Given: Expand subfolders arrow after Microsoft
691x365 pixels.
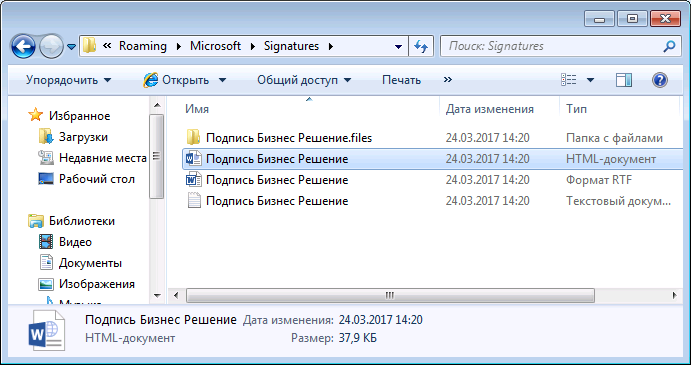Looking at the screenshot, I should click(x=253, y=46).
